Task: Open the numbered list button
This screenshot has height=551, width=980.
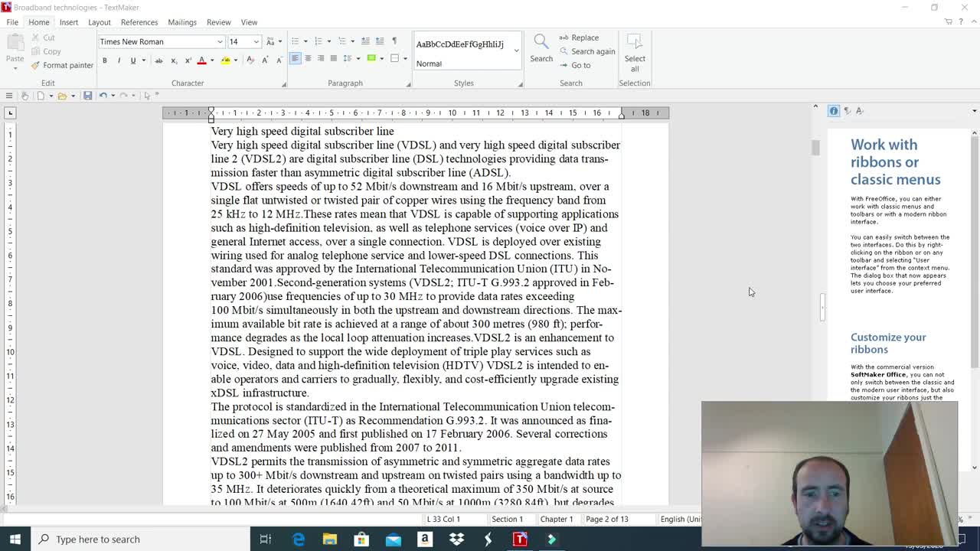Action: point(318,41)
